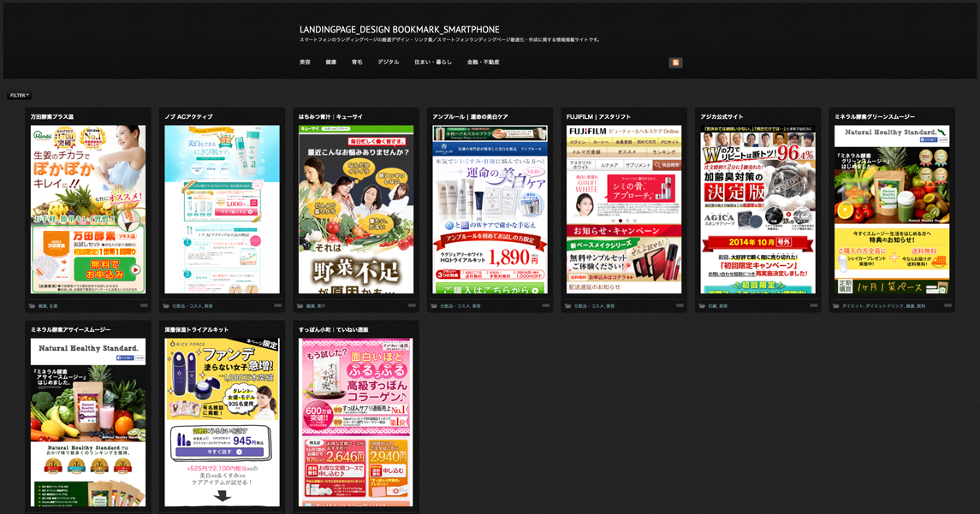Click the 運命の美白ケア 1,890円 thumbnail
The image size is (980, 514).
490,210
